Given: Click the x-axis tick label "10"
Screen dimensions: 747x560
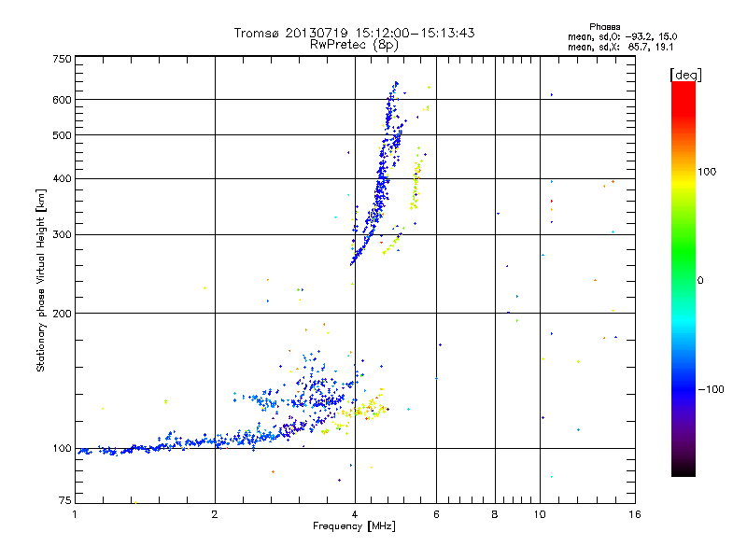Looking at the screenshot, I should 540,514.
